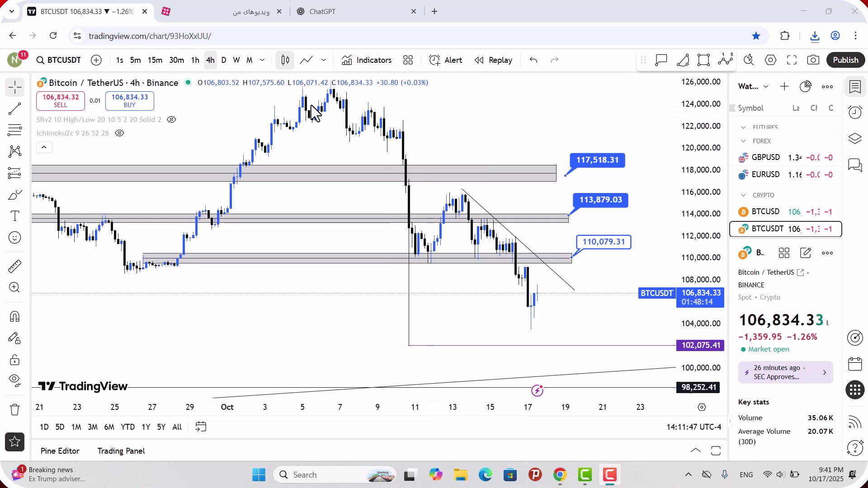Switch to the 15m timeframe

coord(155,60)
